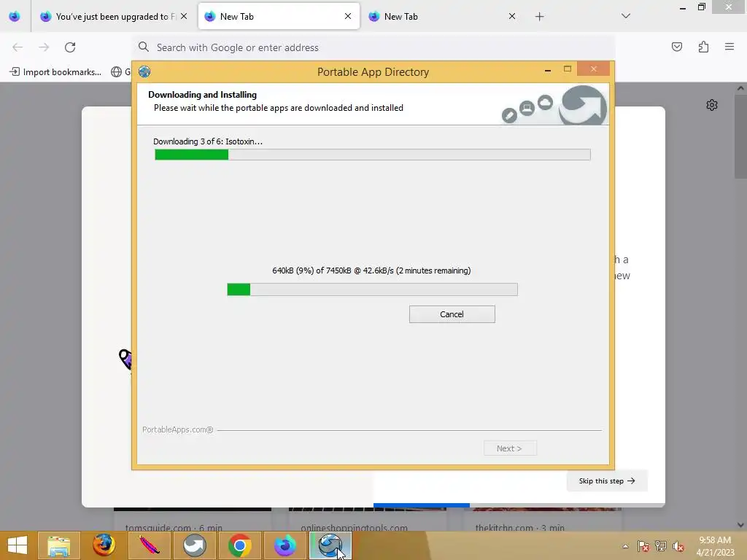
Task: Open the Windows Start button
Action: click(x=18, y=545)
